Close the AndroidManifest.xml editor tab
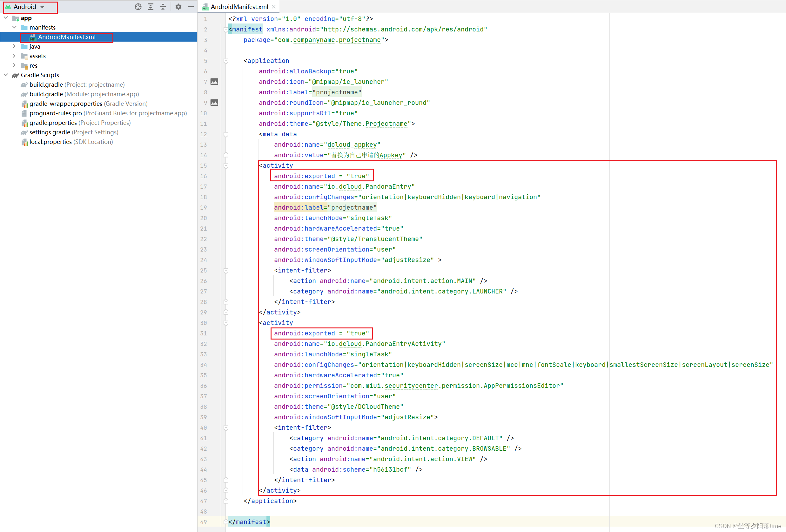This screenshot has height=532, width=786. coord(274,7)
